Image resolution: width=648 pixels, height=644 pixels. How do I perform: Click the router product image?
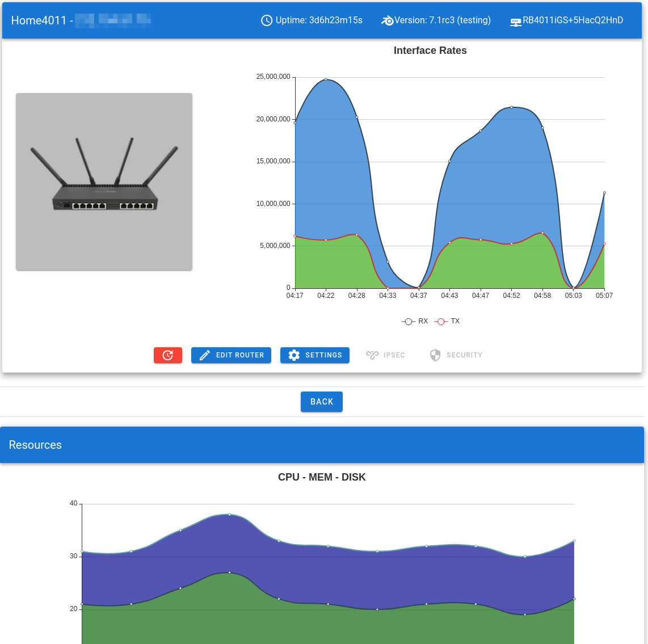(x=104, y=182)
